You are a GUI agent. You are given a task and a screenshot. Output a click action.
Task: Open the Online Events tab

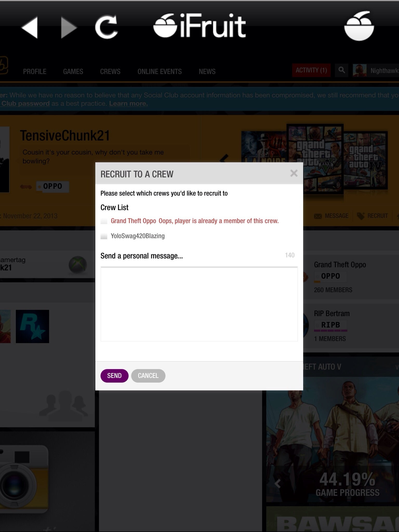point(159,71)
